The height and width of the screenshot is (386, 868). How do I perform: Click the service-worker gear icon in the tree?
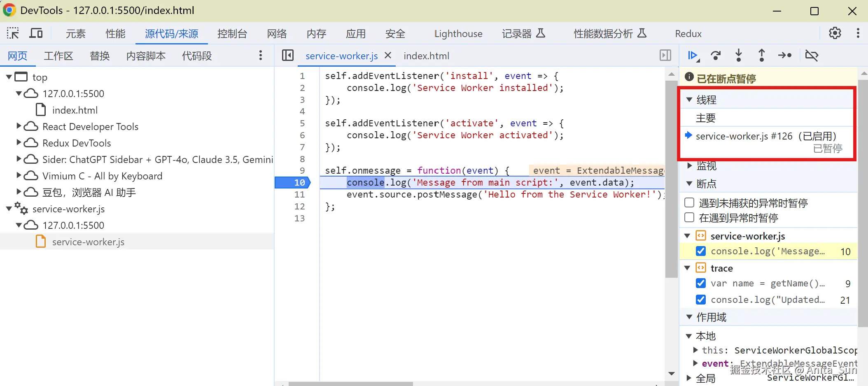click(x=21, y=208)
